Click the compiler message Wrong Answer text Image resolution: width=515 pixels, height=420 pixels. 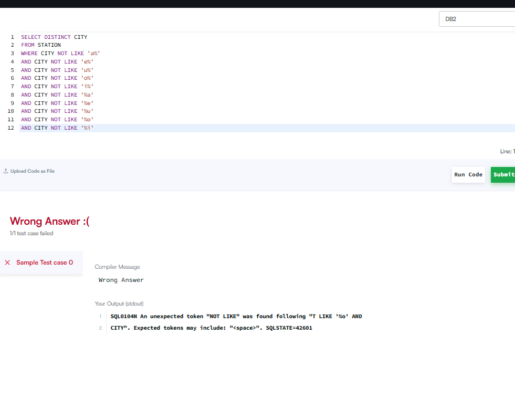[x=121, y=280]
